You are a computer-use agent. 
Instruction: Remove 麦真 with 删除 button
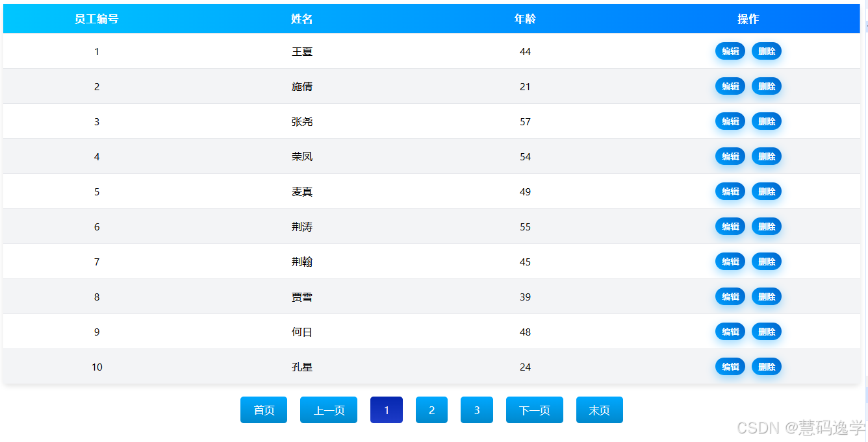pyautogui.click(x=767, y=191)
